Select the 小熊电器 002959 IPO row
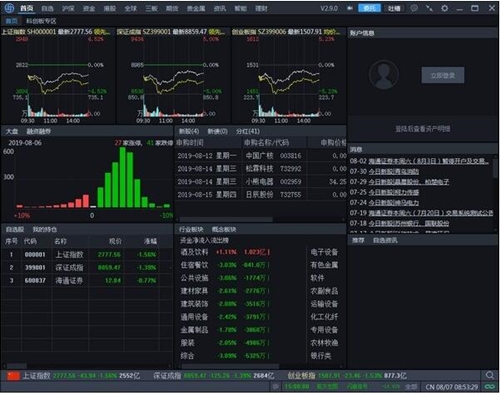 click(x=261, y=182)
